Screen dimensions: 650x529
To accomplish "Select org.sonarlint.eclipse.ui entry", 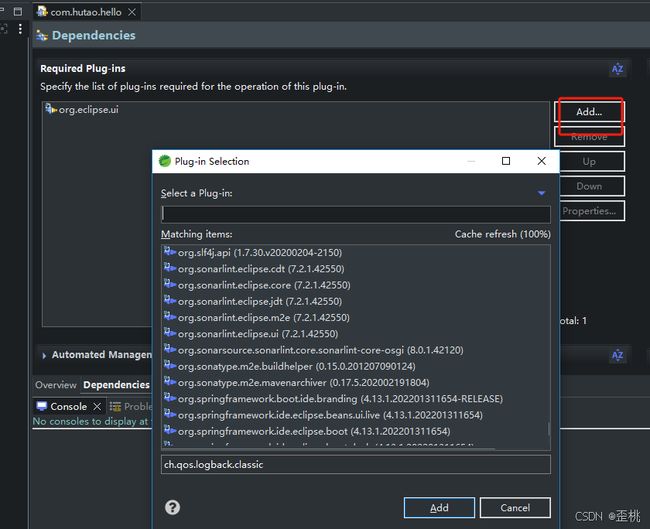I will coord(356,334).
